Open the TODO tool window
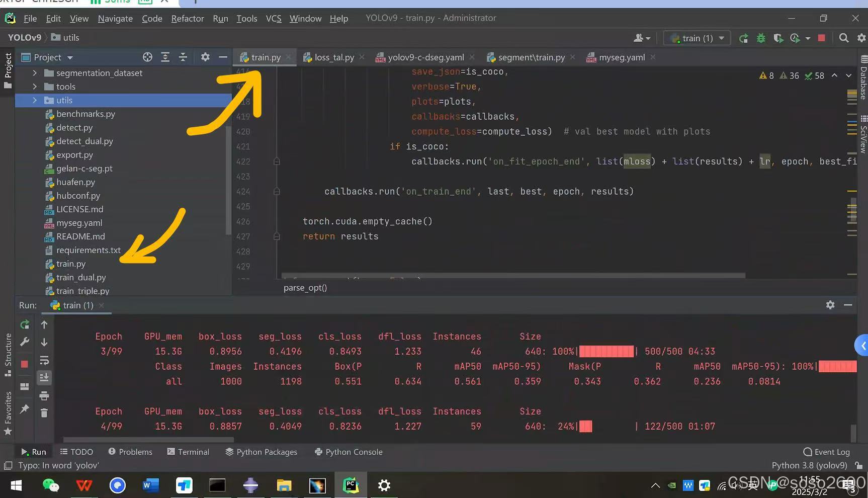Viewport: 868px width, 498px height. click(76, 452)
